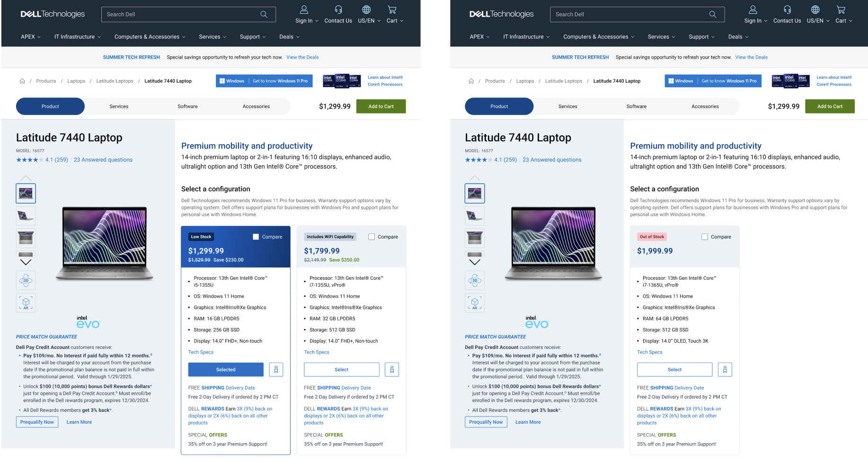Click Learn More beside Prequalify Now, right page
This screenshot has width=868, height=463.
(x=528, y=422)
